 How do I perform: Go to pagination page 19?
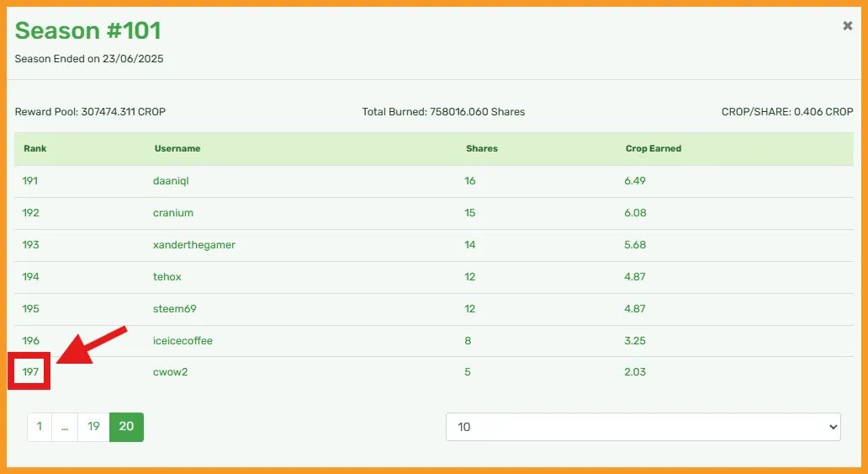click(93, 427)
